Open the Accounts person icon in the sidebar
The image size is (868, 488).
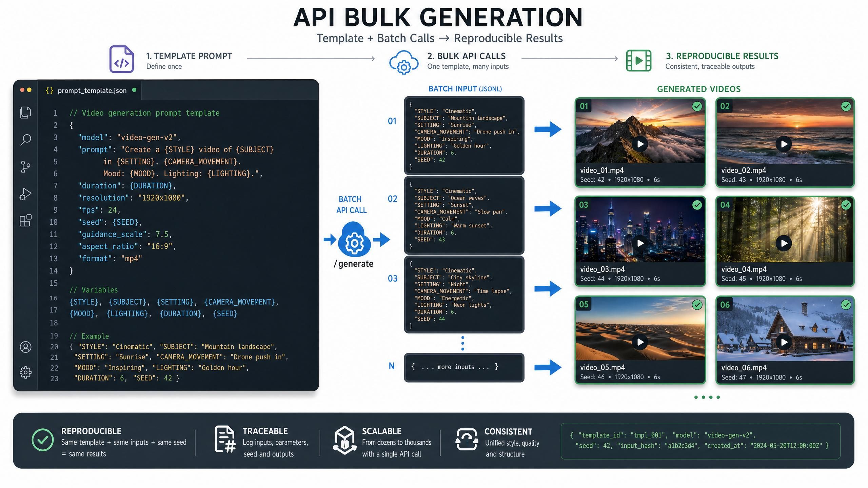point(25,347)
